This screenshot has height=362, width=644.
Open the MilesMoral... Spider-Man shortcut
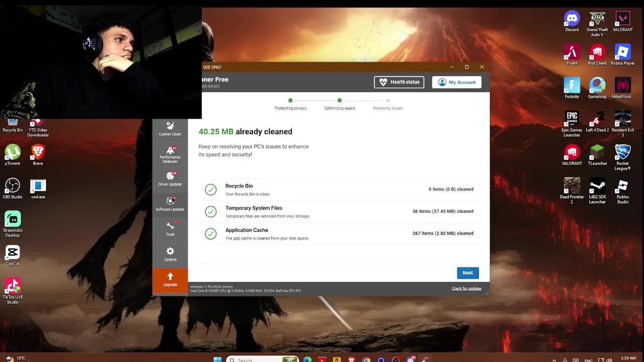(x=623, y=88)
